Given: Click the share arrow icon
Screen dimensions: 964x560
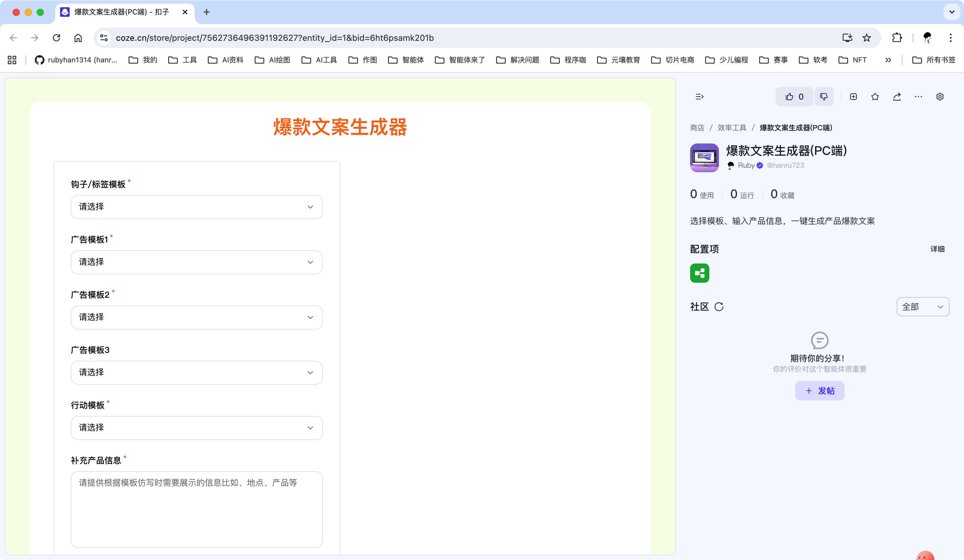Looking at the screenshot, I should (x=897, y=97).
